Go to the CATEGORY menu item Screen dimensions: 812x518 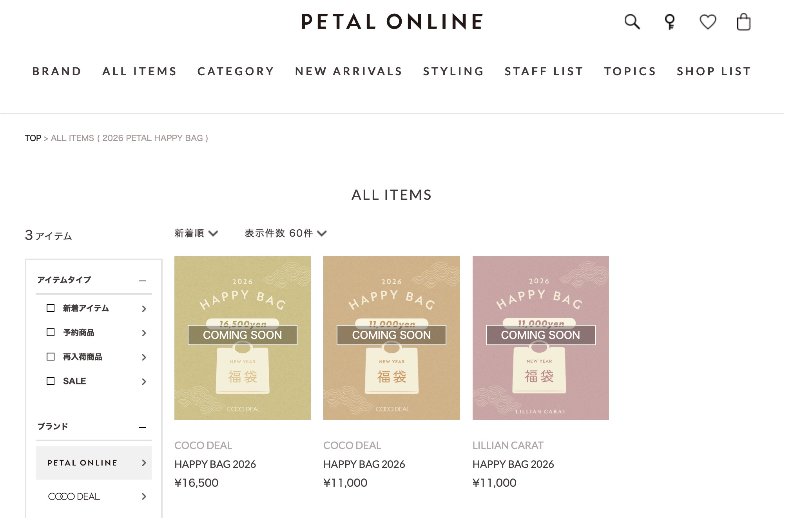[x=236, y=71]
